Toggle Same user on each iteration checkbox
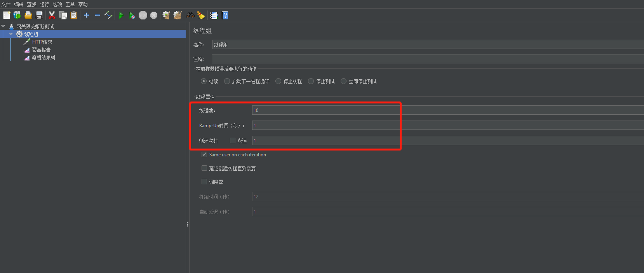Screen dimensions: 644x273 tap(204, 154)
